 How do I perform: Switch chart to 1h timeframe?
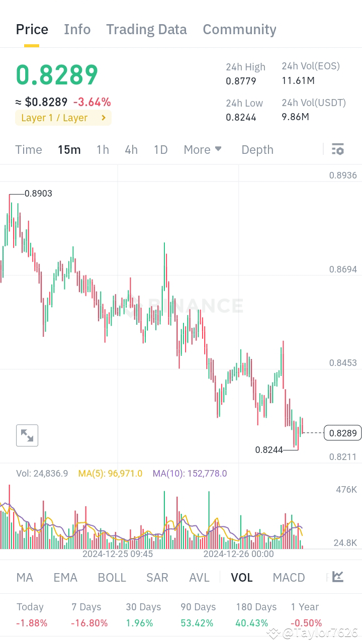point(103,149)
